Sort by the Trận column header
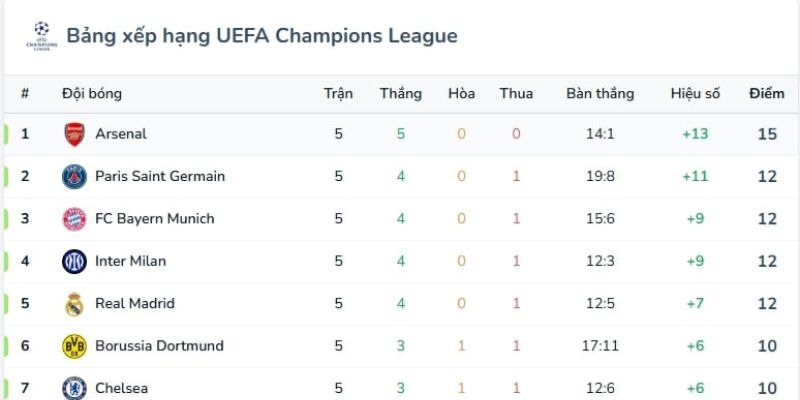Viewport: 800px width, 400px height. (x=338, y=94)
